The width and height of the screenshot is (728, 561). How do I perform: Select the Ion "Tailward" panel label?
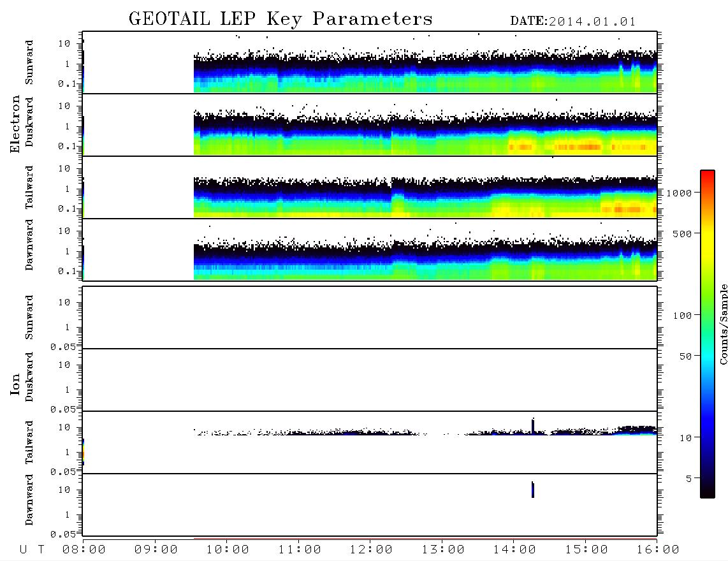(x=29, y=442)
